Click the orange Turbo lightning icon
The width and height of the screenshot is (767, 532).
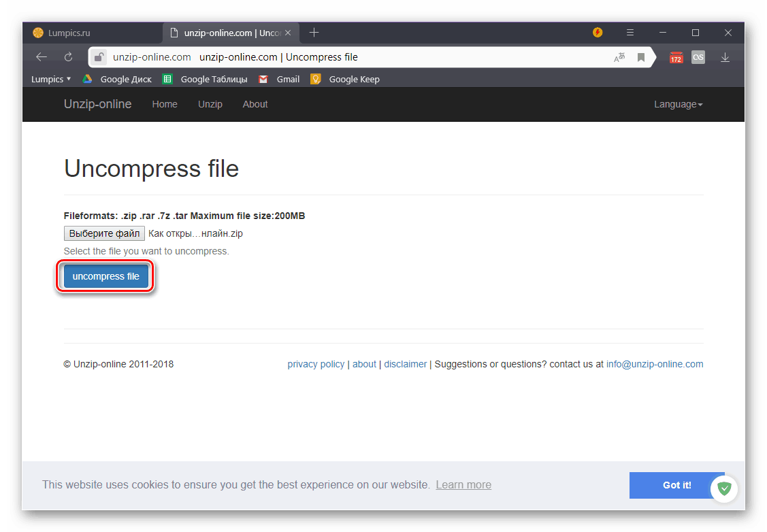click(598, 33)
